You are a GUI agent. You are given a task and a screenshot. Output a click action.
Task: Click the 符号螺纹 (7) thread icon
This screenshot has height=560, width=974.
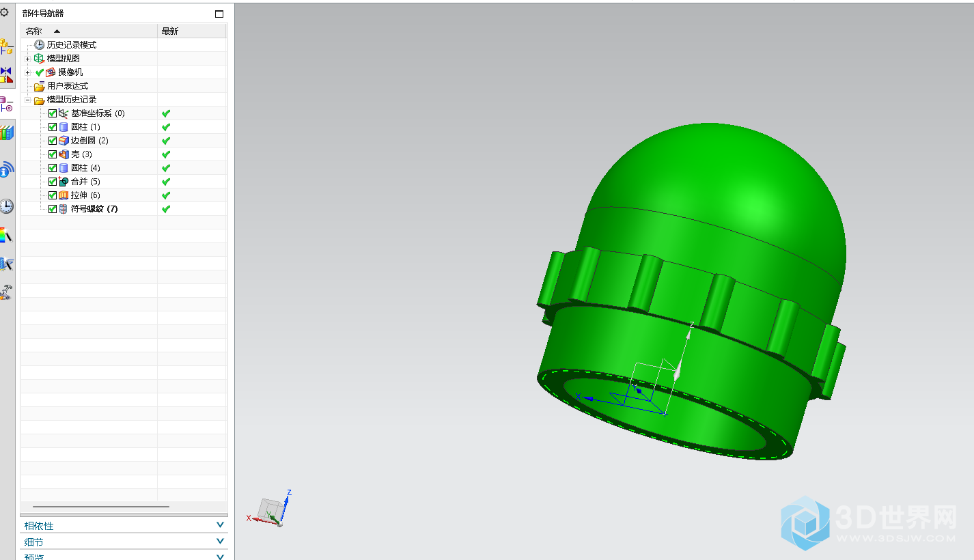point(64,209)
